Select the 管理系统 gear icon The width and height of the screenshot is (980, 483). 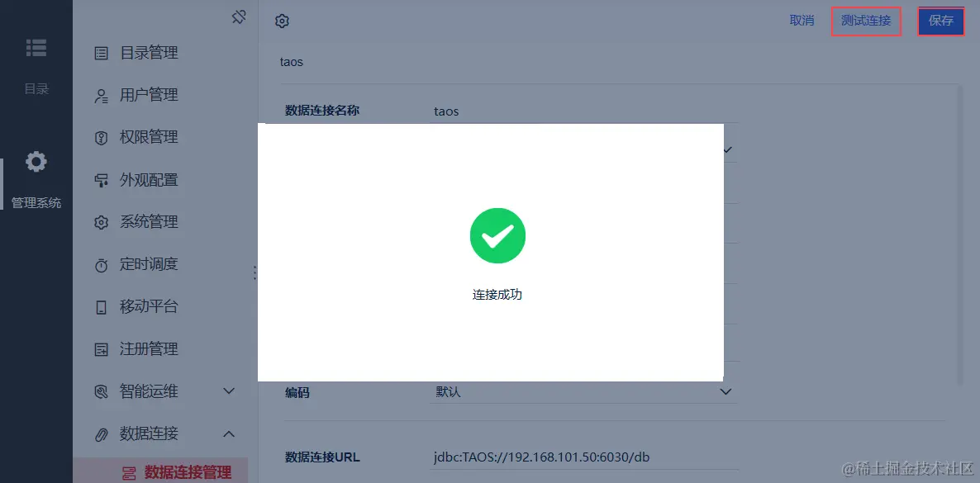(x=36, y=162)
